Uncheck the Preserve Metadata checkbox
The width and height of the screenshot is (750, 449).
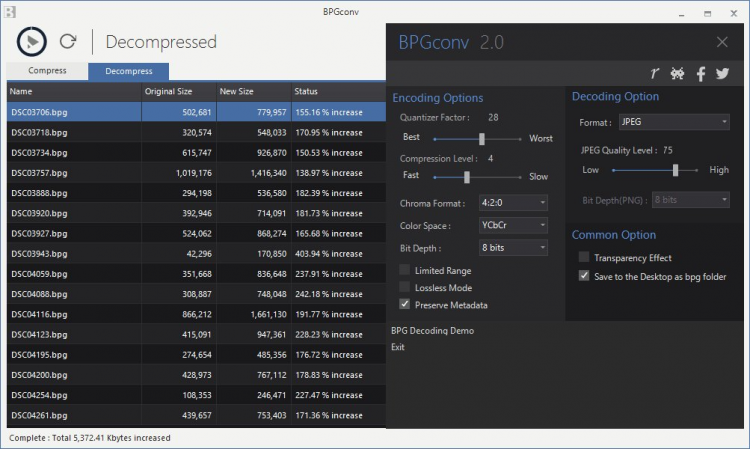(x=405, y=304)
